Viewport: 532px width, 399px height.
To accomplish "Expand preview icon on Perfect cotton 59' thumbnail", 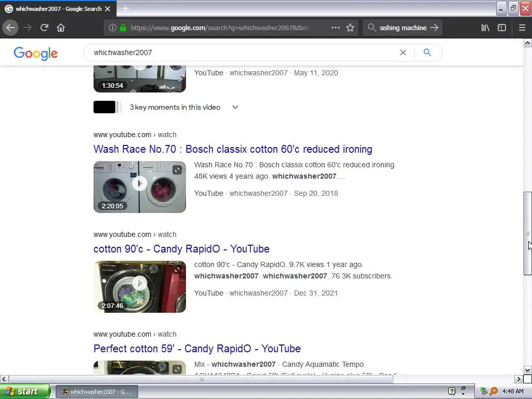I will (x=177, y=369).
